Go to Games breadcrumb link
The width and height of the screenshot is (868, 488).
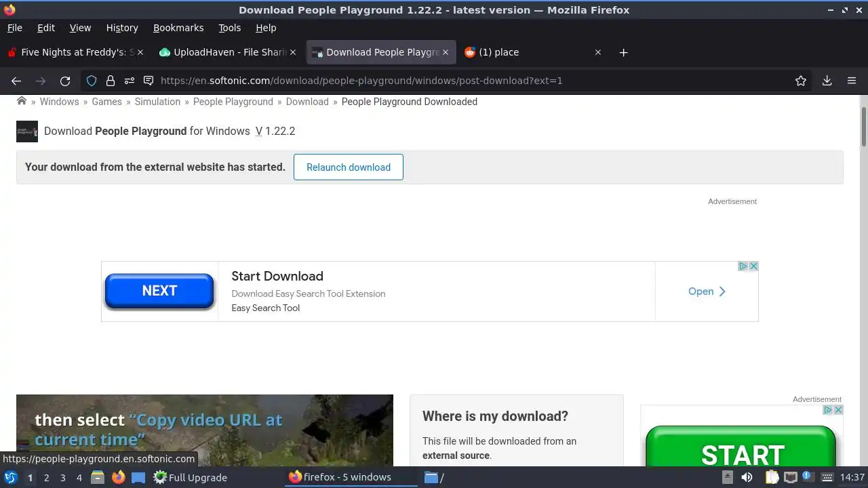point(106,102)
